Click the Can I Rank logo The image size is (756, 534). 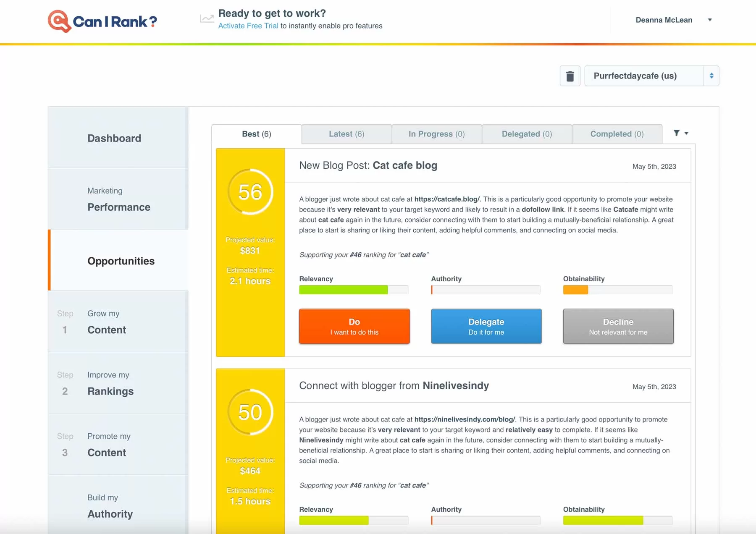(x=102, y=21)
